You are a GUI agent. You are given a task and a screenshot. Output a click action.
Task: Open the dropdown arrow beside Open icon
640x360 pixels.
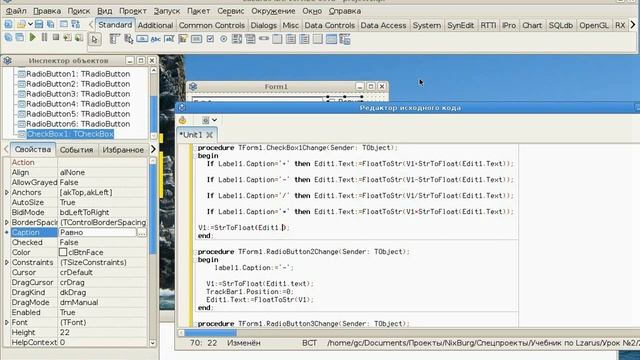(30, 24)
